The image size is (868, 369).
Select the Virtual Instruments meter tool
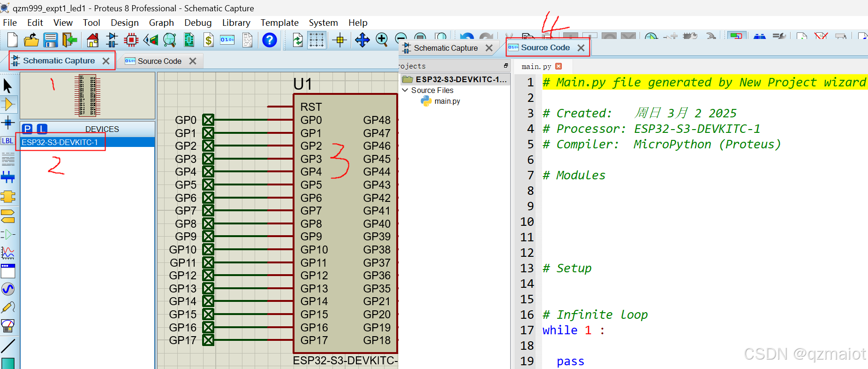tap(8, 325)
